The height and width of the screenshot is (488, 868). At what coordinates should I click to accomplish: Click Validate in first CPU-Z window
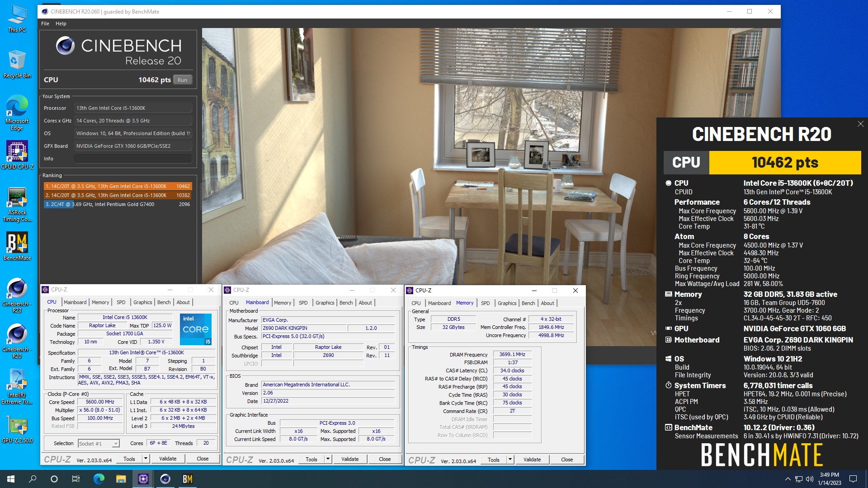click(168, 459)
